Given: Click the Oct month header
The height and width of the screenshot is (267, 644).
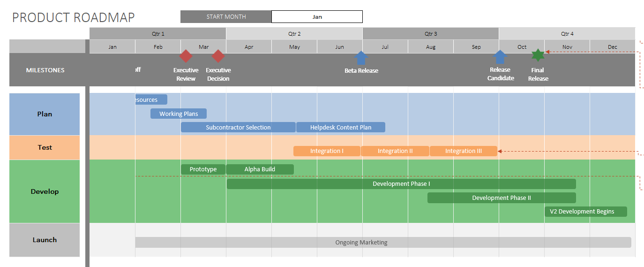Looking at the screenshot, I should point(522,47).
